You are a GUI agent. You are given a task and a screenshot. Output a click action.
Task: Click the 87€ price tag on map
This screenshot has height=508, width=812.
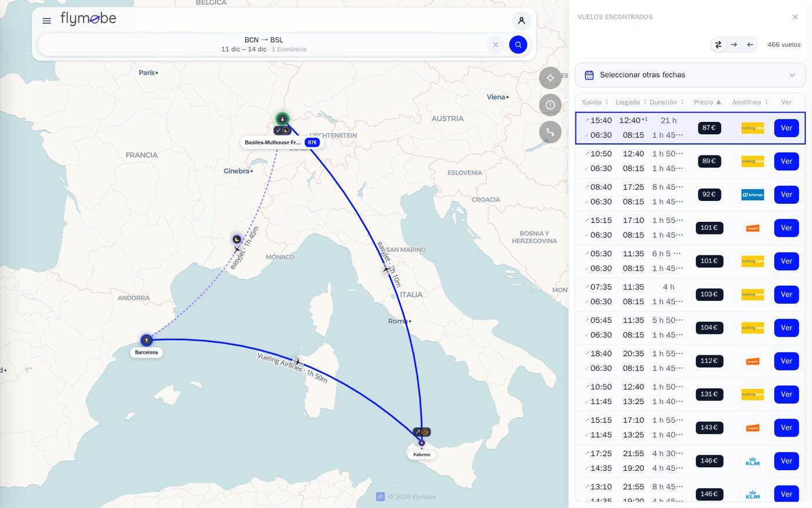[312, 142]
